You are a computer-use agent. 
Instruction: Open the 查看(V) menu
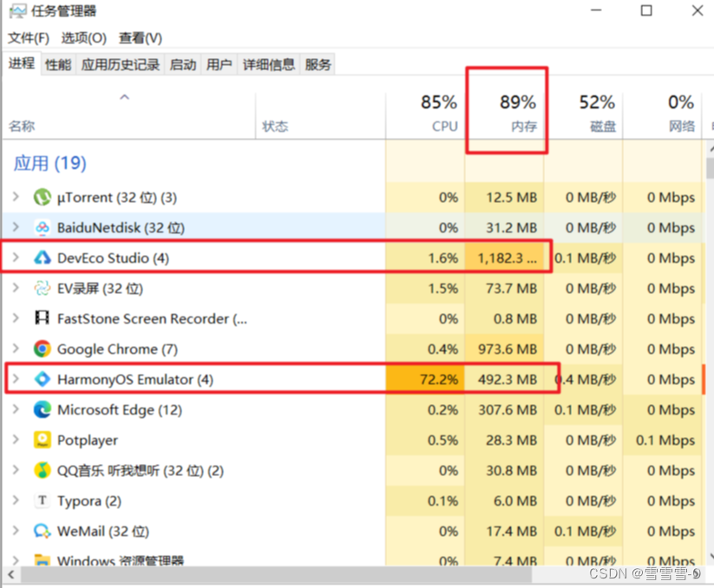141,38
